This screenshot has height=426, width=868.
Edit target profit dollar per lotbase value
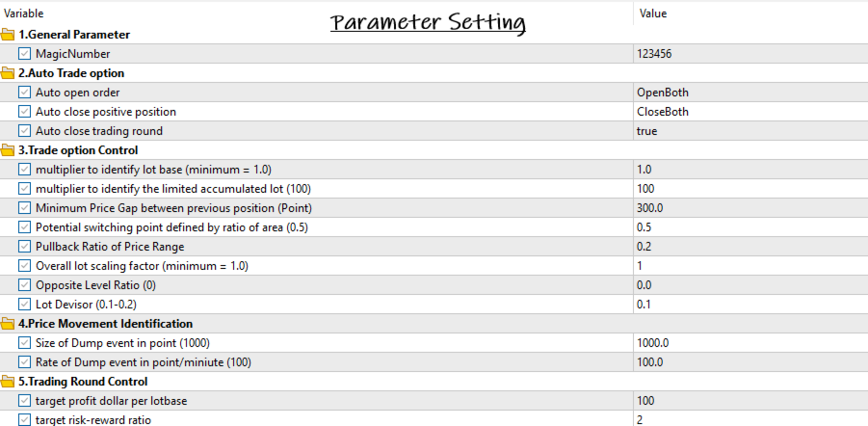[x=750, y=401]
